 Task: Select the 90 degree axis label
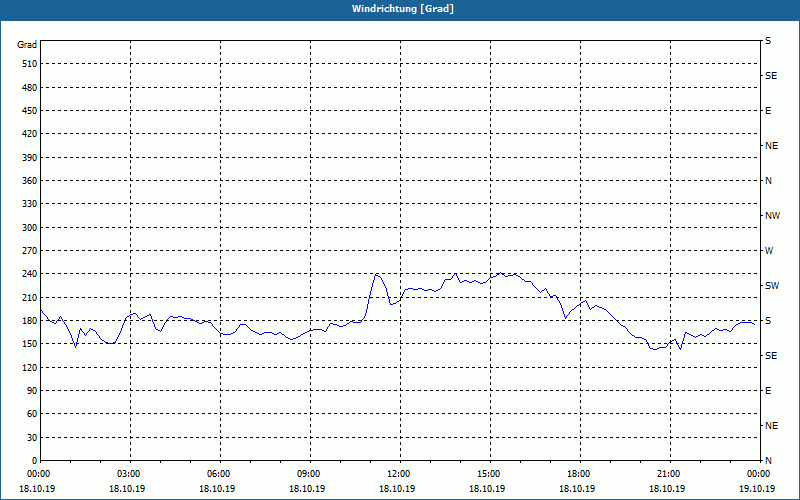pyautogui.click(x=32, y=391)
